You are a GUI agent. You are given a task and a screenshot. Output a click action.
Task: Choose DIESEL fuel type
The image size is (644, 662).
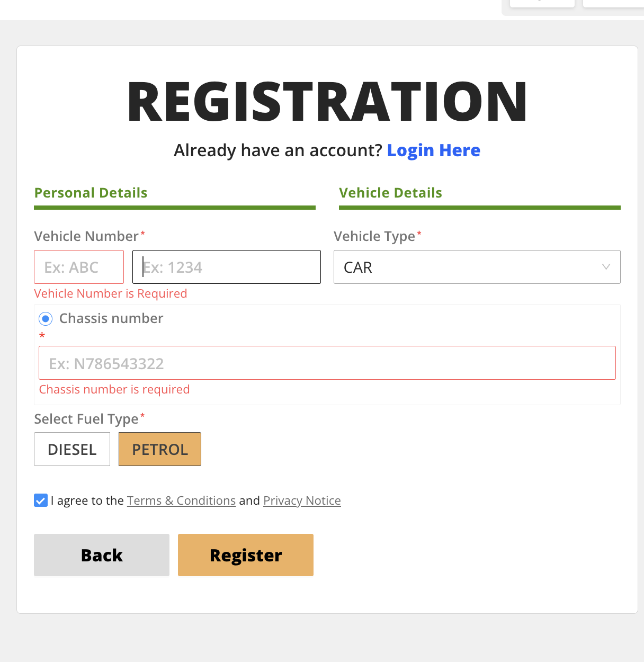tap(72, 449)
